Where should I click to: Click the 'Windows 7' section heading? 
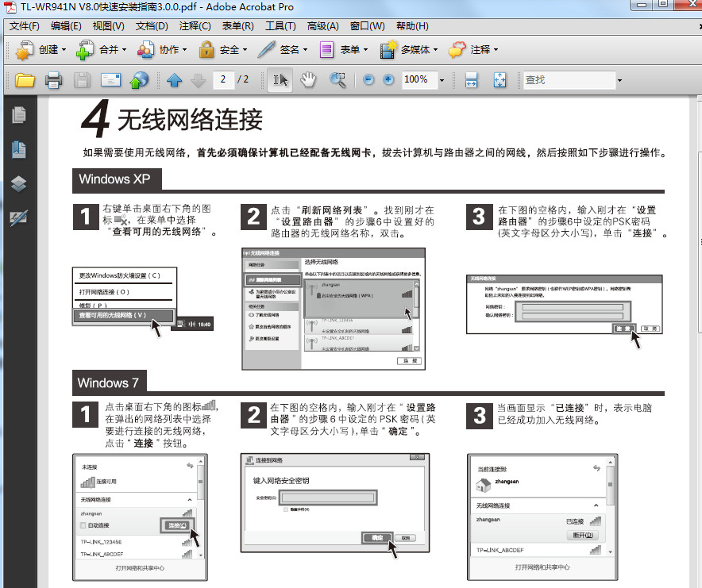[x=108, y=383]
